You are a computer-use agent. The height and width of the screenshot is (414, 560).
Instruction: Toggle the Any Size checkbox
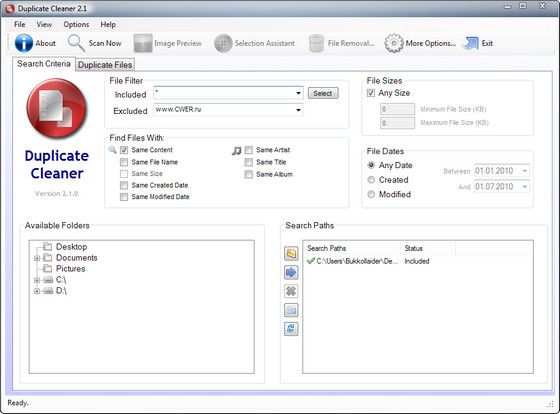371,93
